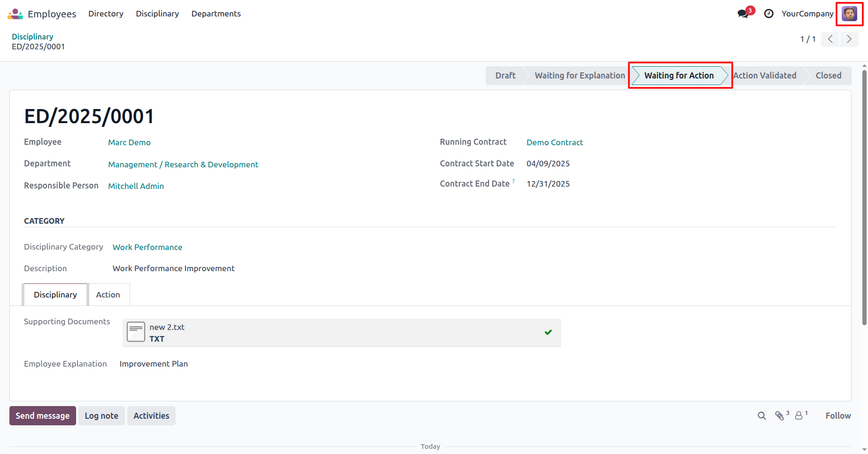This screenshot has width=868, height=454.
Task: Open the Departments menu
Action: (x=216, y=14)
